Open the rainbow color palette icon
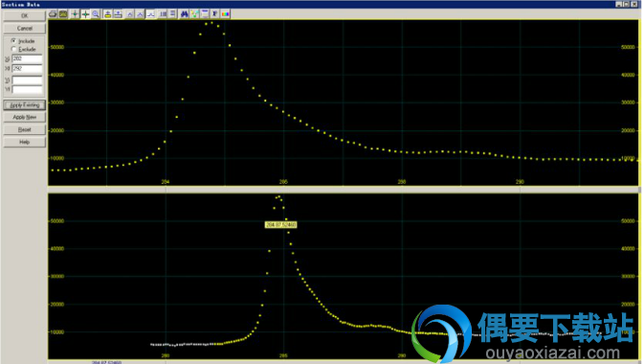Viewport: 644px width, 364px height. pos(225,14)
